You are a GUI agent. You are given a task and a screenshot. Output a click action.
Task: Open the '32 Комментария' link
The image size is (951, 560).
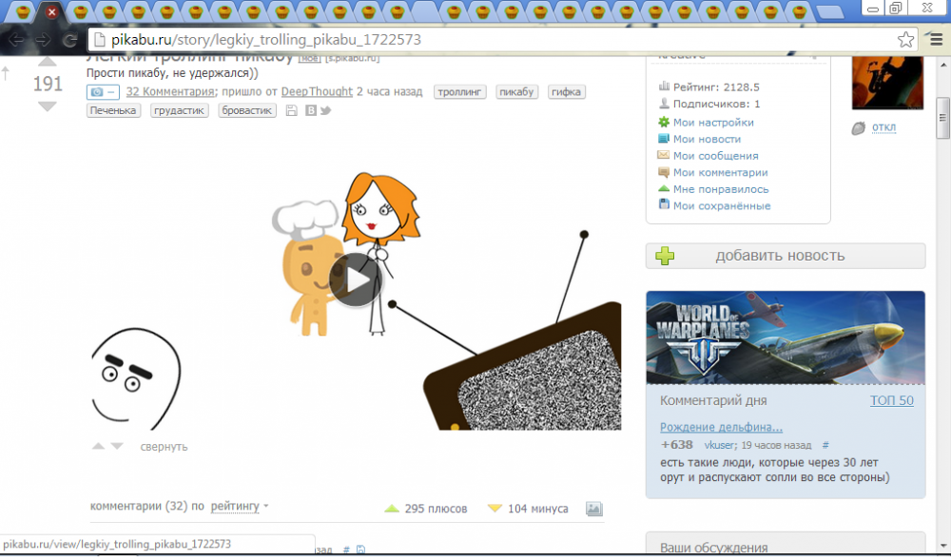tap(170, 92)
